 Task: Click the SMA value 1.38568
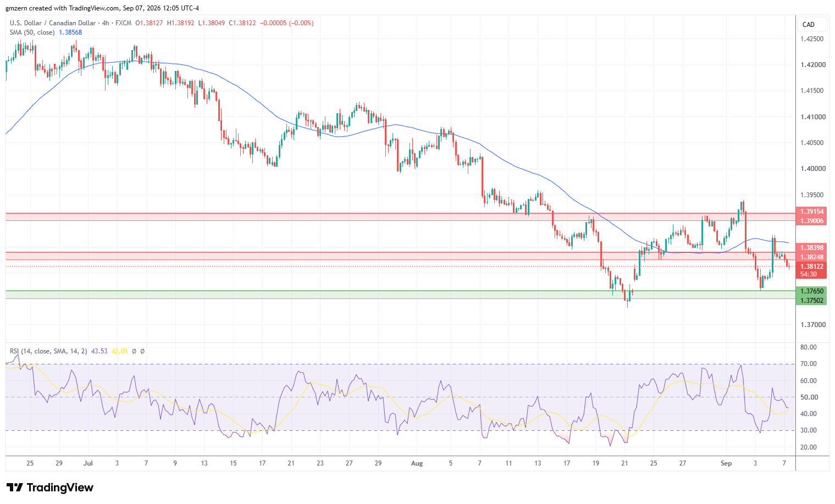(x=70, y=32)
